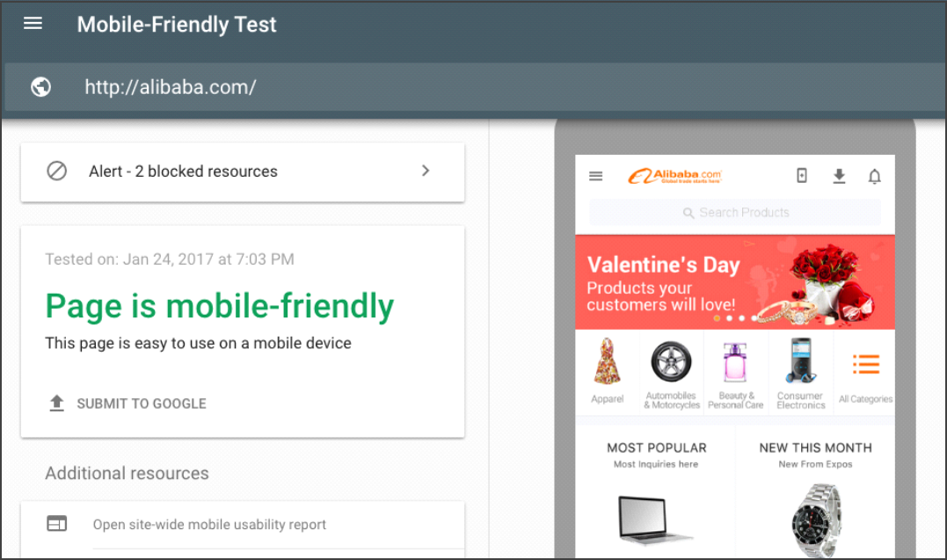Click the globe icon beside the URL
The height and width of the screenshot is (560, 947).
(x=40, y=87)
